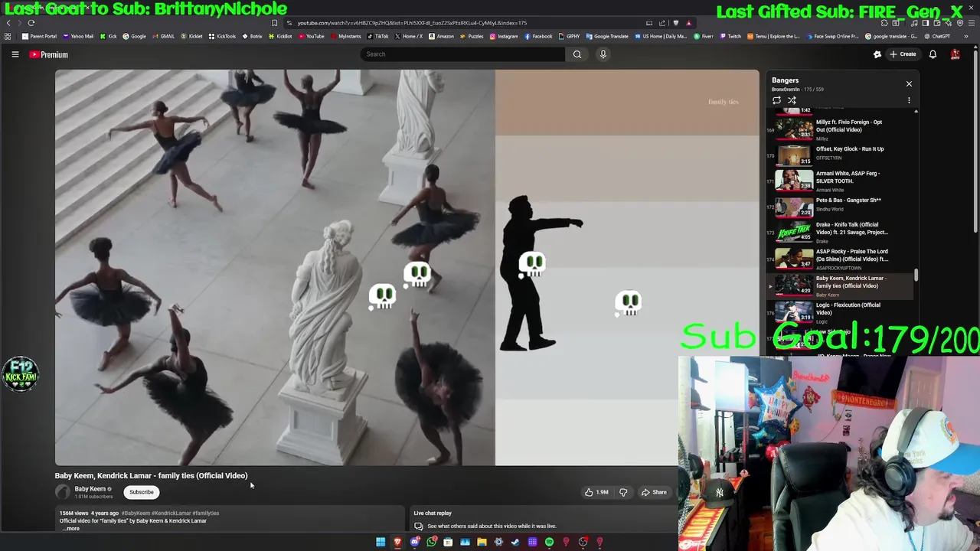Open Pete & Bas - Gangster Sh** thumbnail

coord(794,207)
